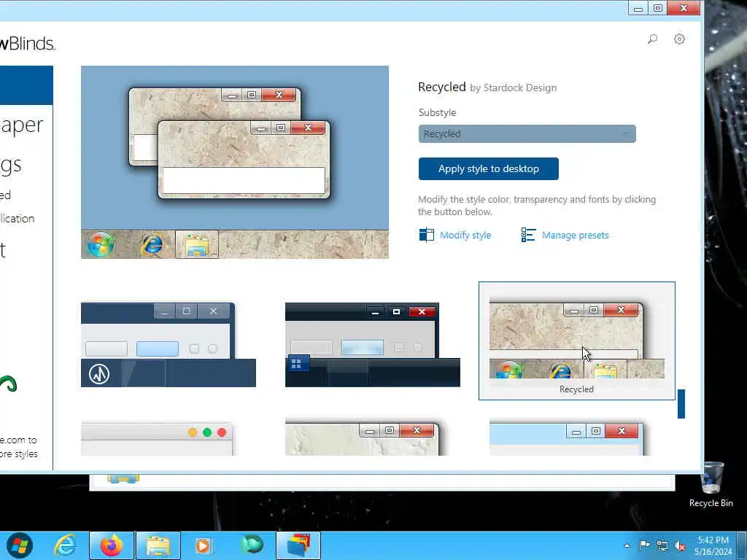Open the Modify style link
747x560 pixels.
[x=465, y=236]
